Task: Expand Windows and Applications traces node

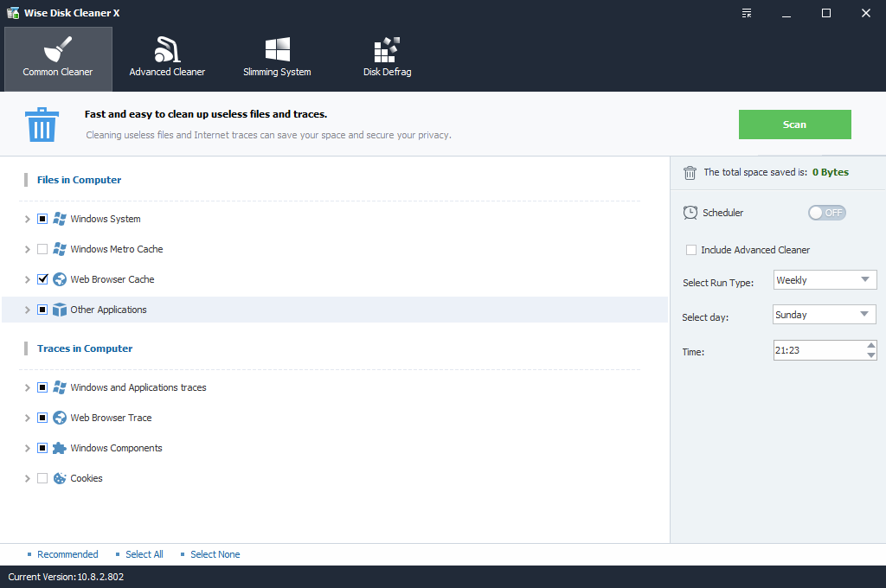Action: click(27, 387)
